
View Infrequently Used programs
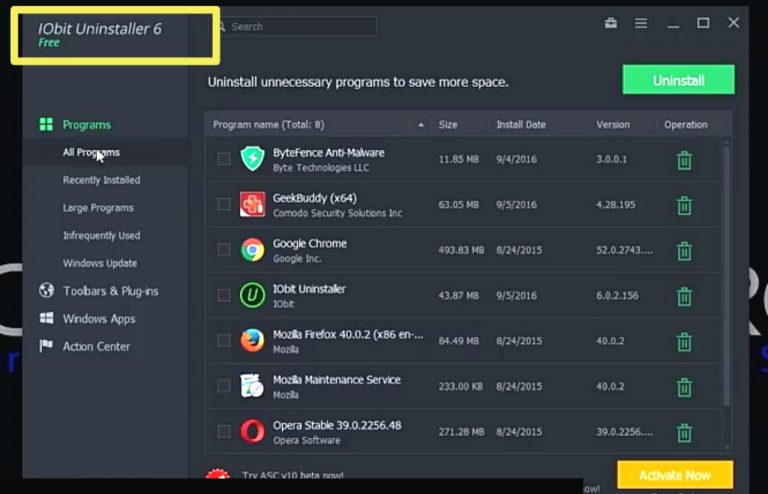coord(101,235)
